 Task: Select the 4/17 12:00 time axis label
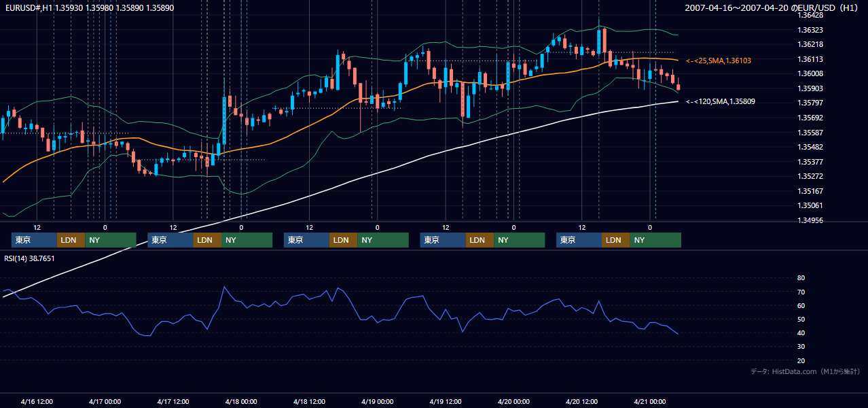(x=173, y=402)
